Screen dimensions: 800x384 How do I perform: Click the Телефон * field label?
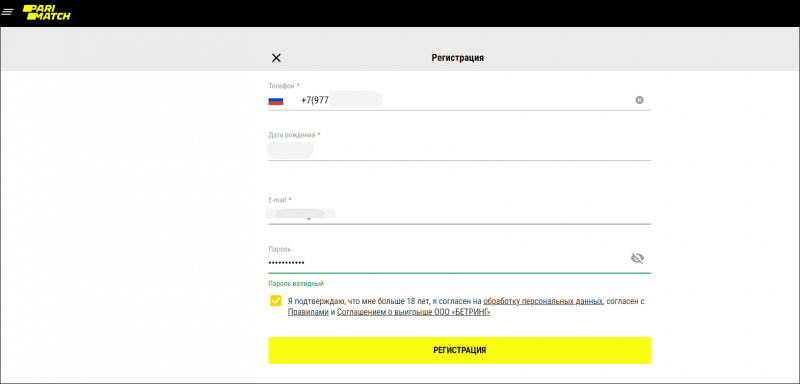pos(284,86)
